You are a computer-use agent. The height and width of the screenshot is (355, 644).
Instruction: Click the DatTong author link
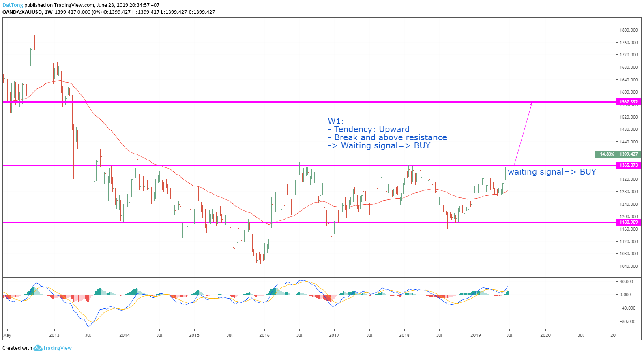[13, 5]
